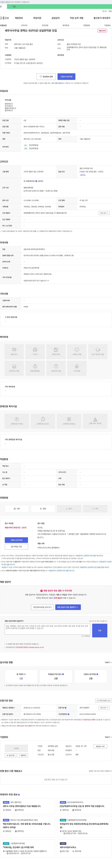Click the 통근버스 welfare icon

pos(14,351)
